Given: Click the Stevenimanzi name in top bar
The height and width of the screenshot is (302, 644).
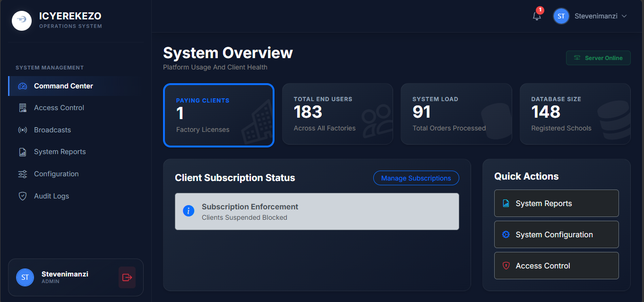Looking at the screenshot, I should [x=596, y=16].
